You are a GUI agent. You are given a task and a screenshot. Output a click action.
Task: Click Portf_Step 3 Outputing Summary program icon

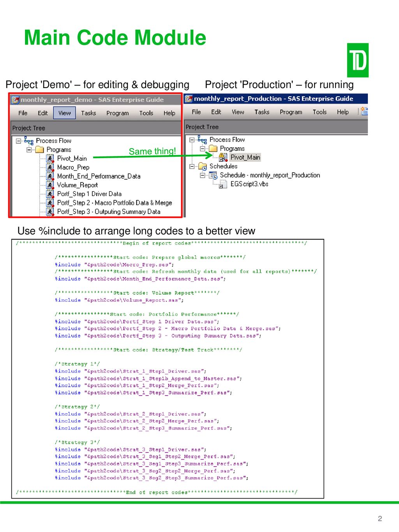tap(50, 212)
